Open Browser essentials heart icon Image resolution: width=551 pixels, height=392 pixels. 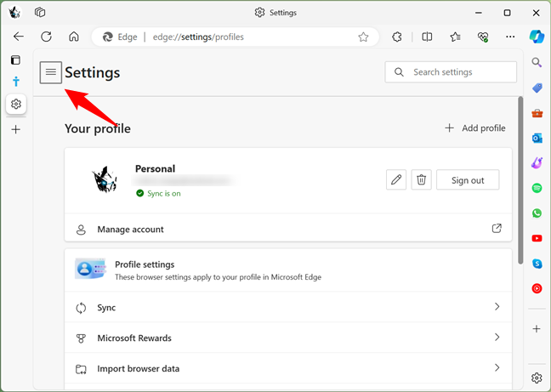[483, 37]
